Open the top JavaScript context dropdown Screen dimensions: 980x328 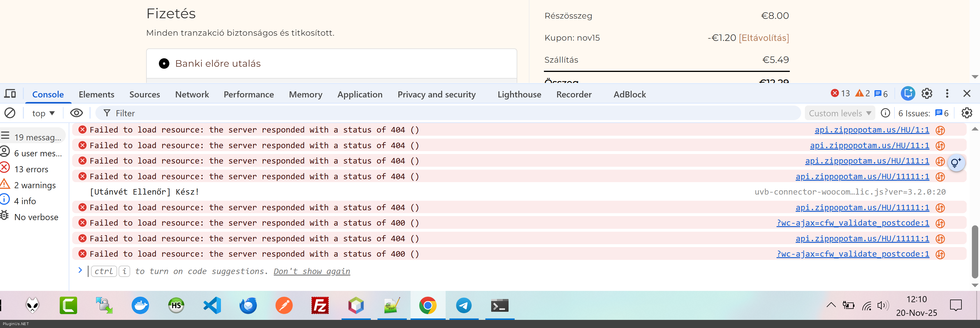[x=43, y=113]
